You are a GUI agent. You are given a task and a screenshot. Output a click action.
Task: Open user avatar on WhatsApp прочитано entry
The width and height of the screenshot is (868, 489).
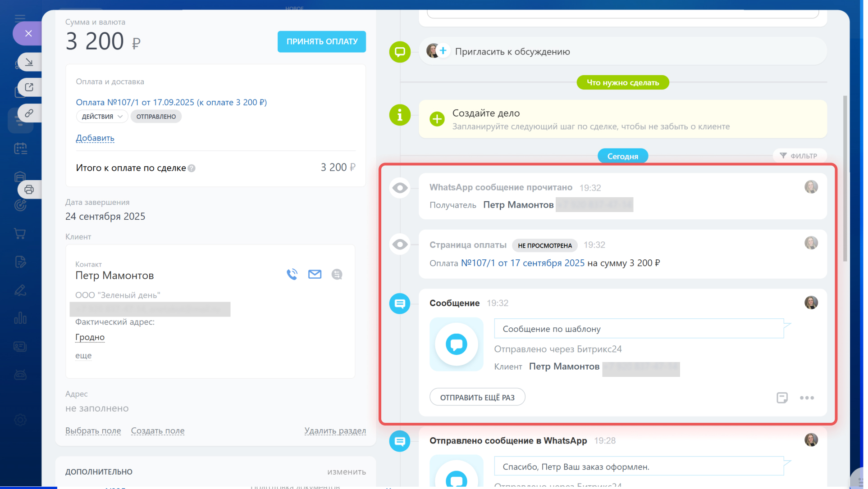(x=811, y=187)
